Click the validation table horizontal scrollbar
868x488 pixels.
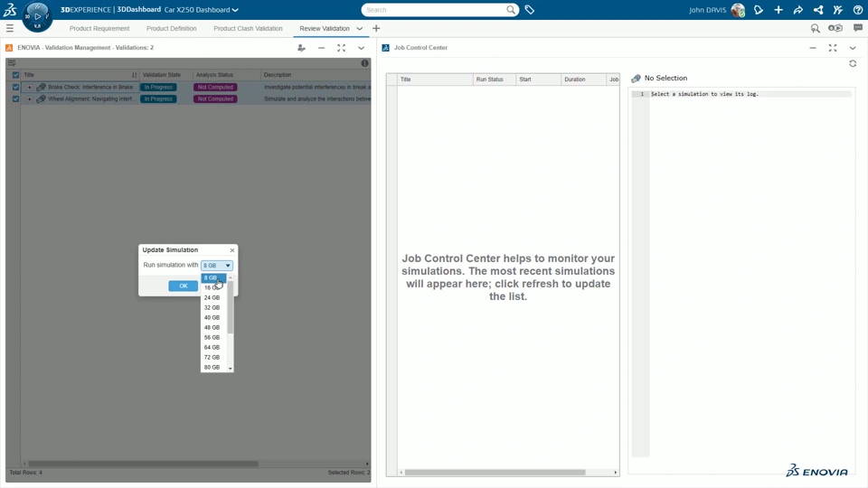(143, 464)
